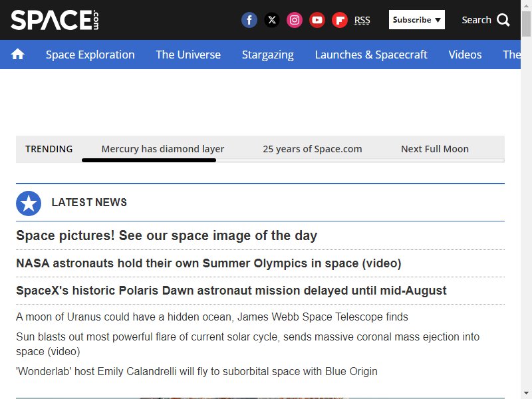Open the YouTube channel icon
This screenshot has width=532, height=399.
[317, 20]
